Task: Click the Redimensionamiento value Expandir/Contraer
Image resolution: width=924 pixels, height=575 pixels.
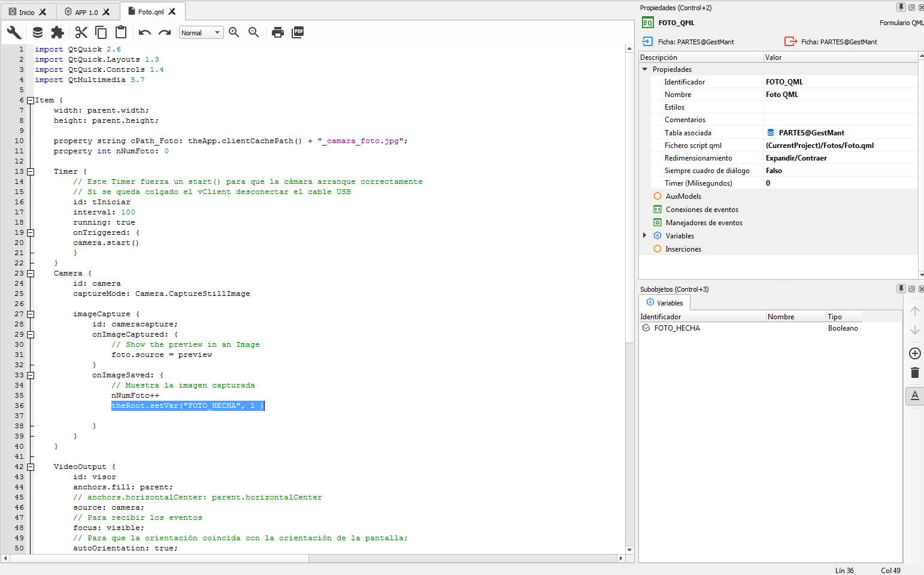Action: click(841, 158)
